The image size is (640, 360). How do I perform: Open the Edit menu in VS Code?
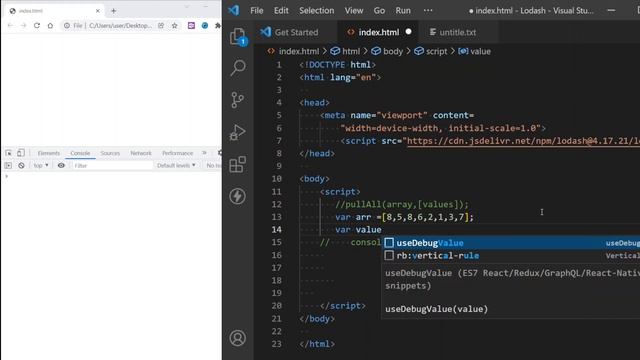(x=281, y=11)
